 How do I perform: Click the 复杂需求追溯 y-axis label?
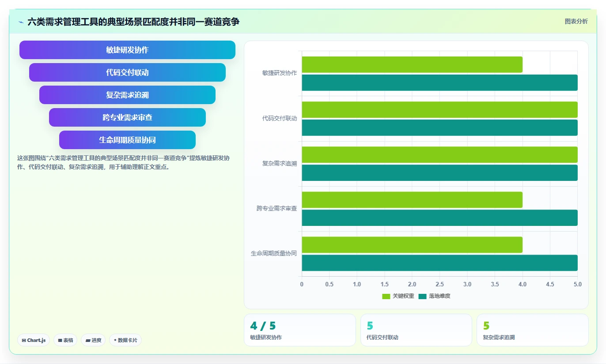click(x=280, y=163)
